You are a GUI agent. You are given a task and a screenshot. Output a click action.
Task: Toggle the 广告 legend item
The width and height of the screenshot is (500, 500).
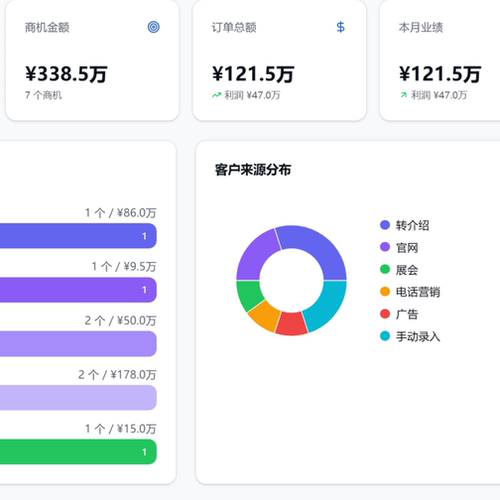(399, 314)
